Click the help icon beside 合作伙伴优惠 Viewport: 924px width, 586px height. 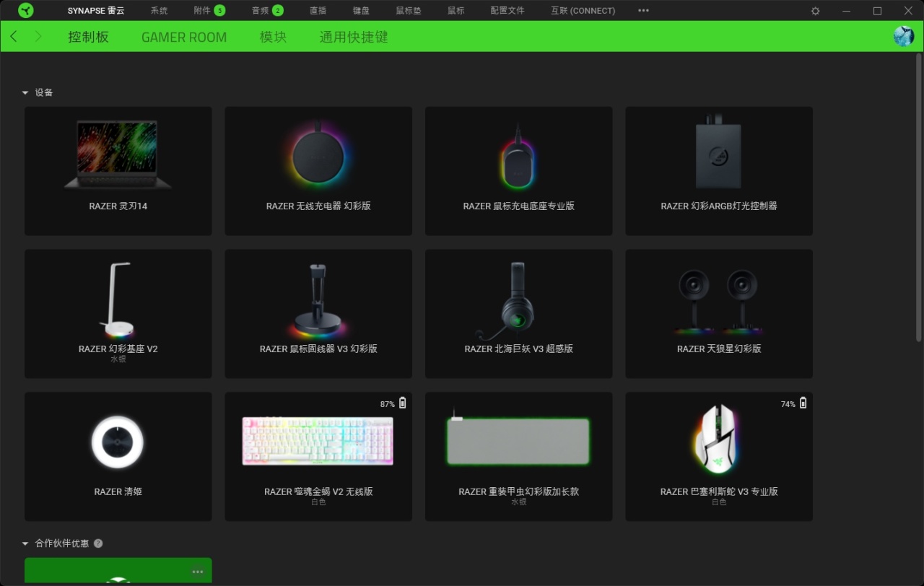coord(98,543)
